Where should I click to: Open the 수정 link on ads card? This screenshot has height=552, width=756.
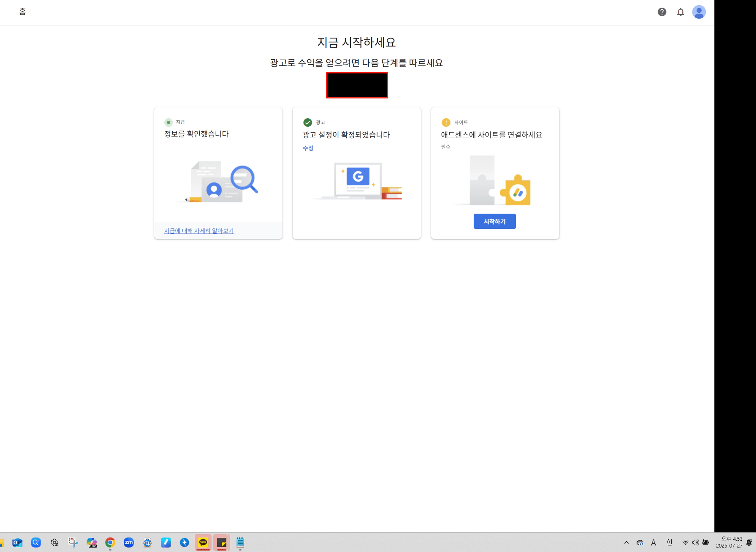point(308,148)
